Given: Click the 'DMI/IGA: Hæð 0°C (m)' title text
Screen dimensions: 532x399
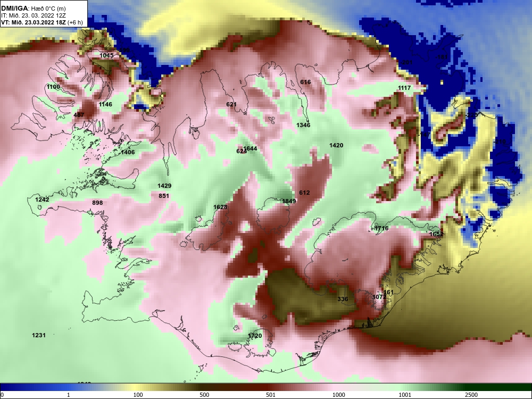Looking at the screenshot, I should pos(34,9).
